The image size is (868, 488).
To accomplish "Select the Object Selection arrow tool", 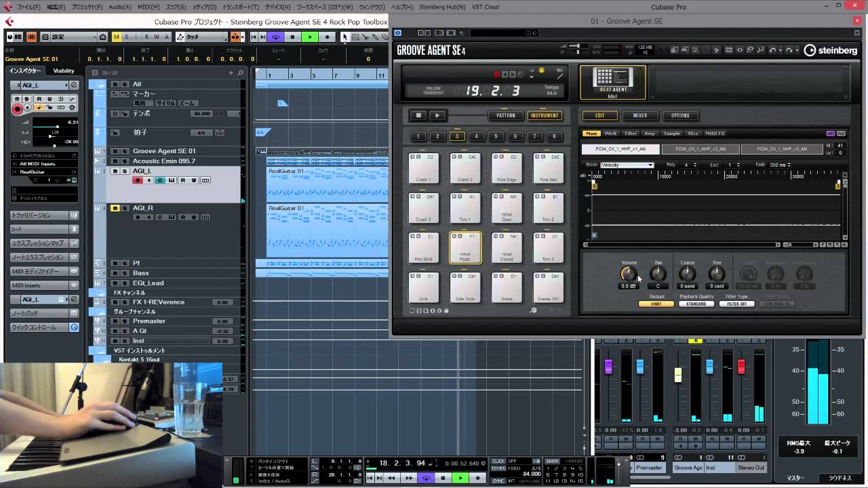I will (344, 37).
